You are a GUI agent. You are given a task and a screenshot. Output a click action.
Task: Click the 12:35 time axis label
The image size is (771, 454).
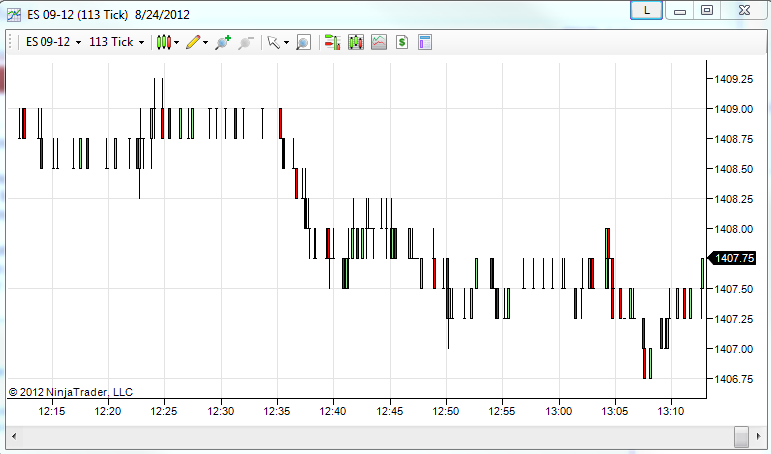(277, 411)
